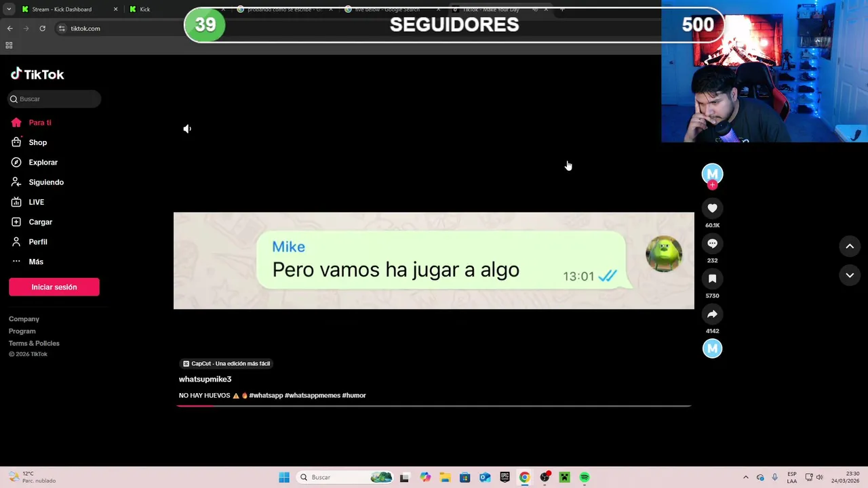The image size is (868, 488).
Task: Open the spinning sound disc icon
Action: pos(712,348)
